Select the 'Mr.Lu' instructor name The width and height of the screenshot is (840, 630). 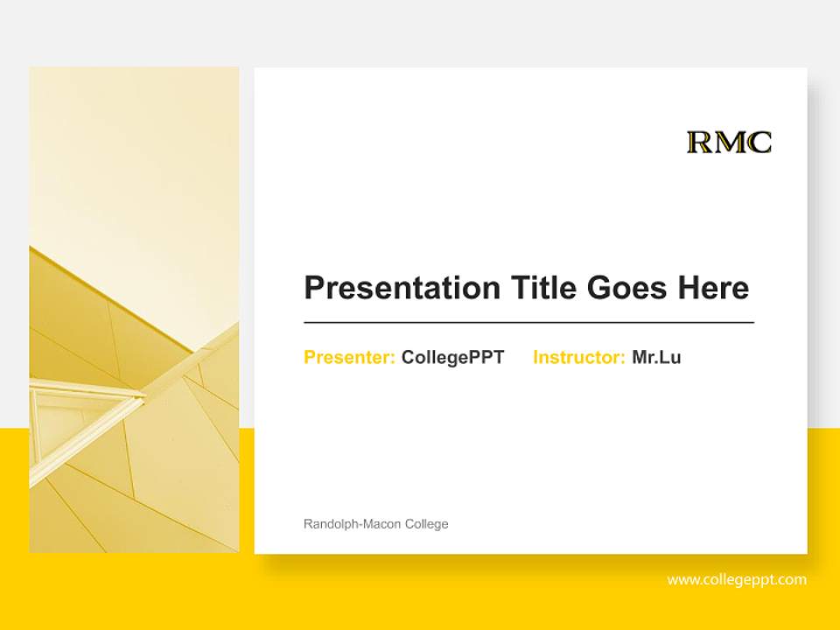pos(656,357)
